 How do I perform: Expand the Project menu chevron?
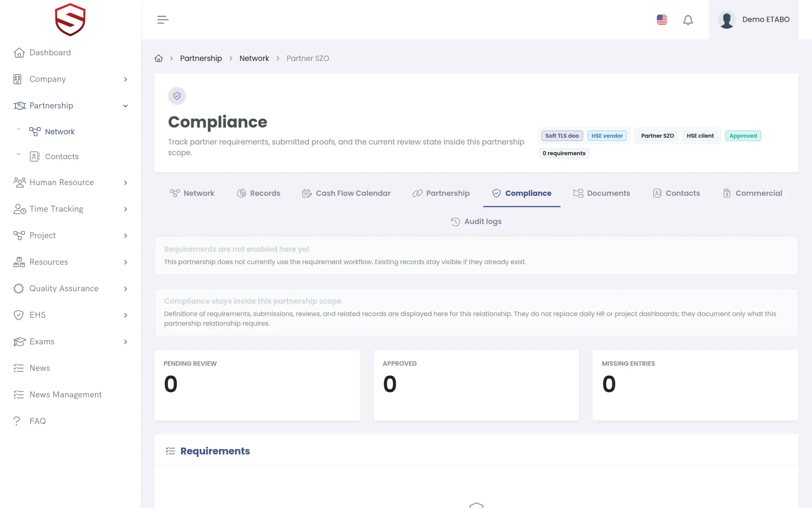[x=126, y=236]
